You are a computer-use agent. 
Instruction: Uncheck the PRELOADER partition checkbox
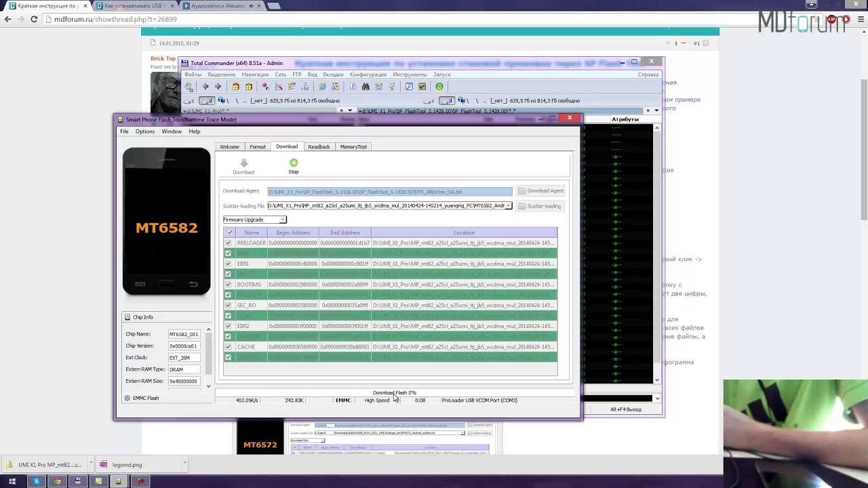[x=228, y=243]
